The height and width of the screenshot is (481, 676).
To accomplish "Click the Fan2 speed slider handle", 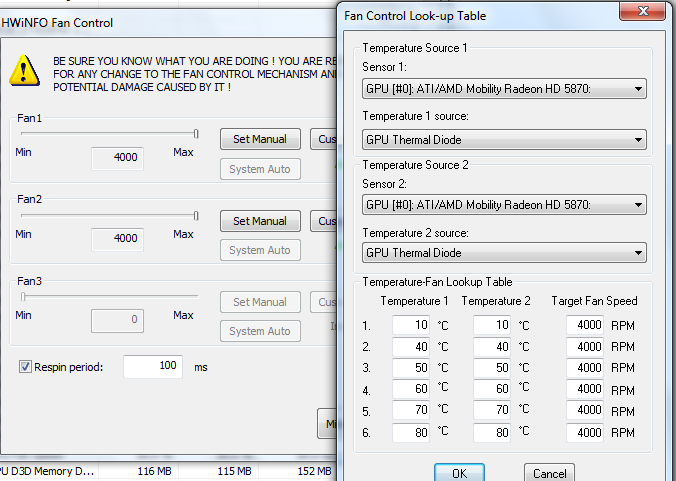I will (196, 216).
